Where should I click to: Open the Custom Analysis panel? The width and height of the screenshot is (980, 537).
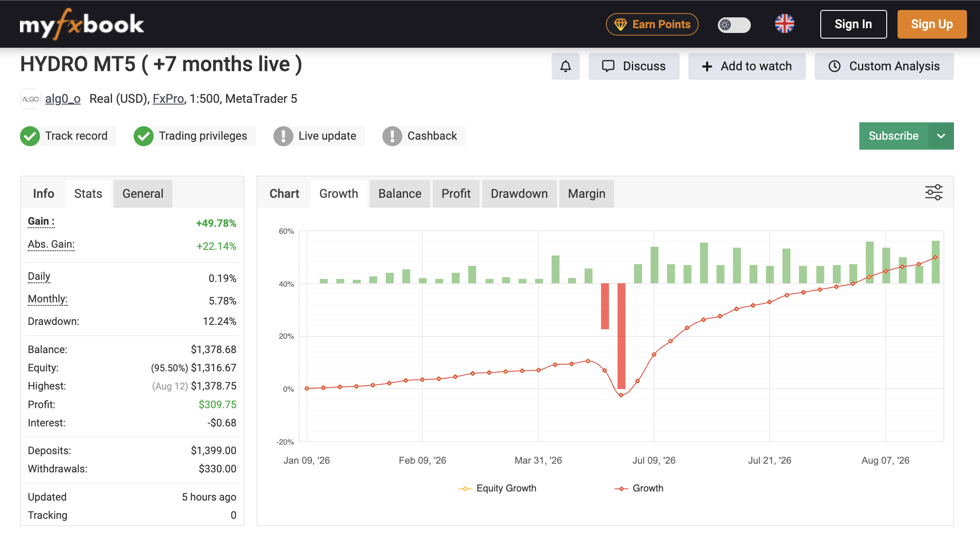point(884,66)
